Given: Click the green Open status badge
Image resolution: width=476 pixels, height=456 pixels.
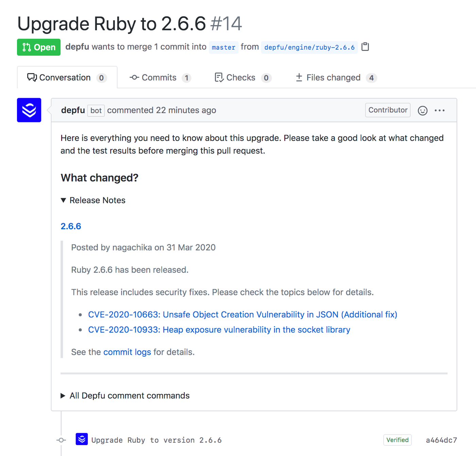Looking at the screenshot, I should pyautogui.click(x=39, y=47).
